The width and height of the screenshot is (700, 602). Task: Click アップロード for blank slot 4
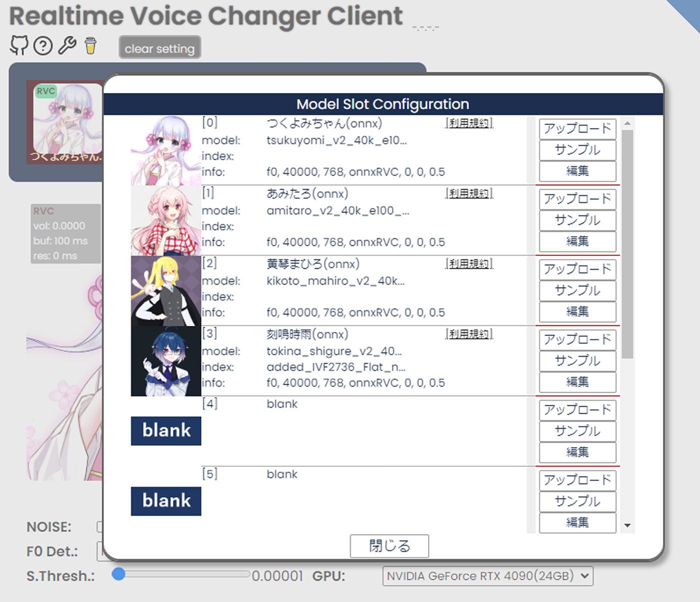tap(577, 410)
